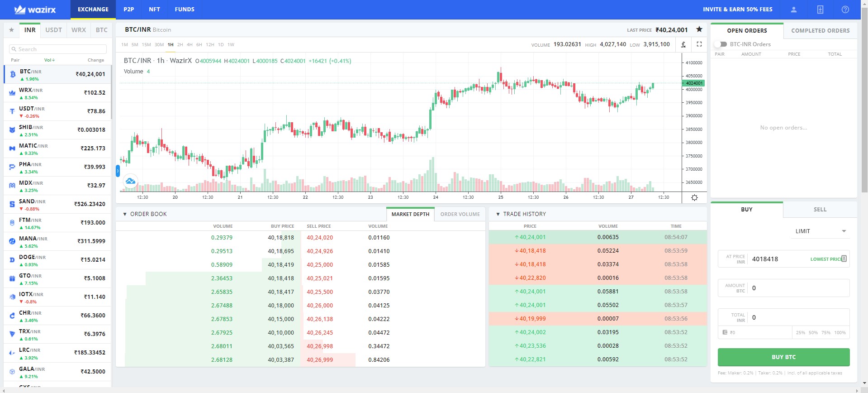
Task: Click buy price 40,18,818 in order book
Action: pos(281,238)
